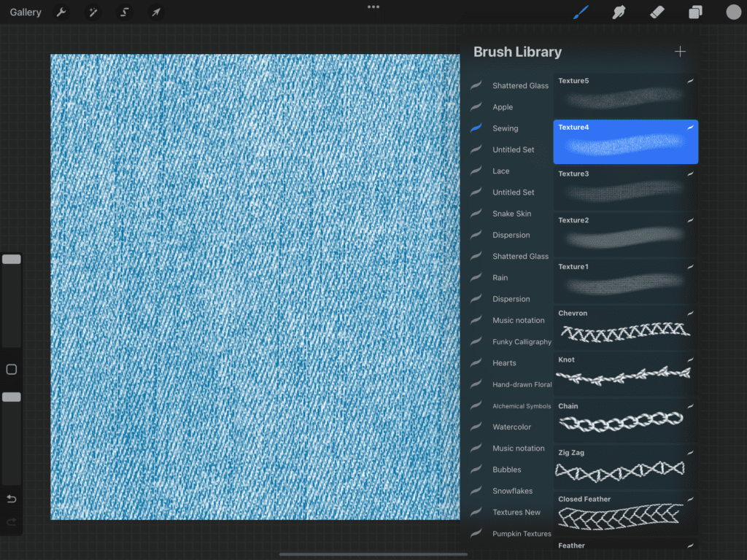Select the Lace brush set

click(500, 171)
